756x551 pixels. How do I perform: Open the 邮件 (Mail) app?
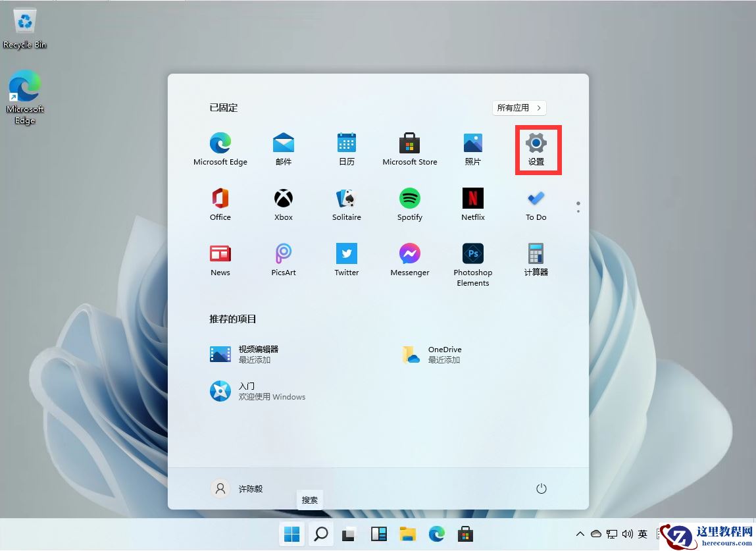coord(283,148)
